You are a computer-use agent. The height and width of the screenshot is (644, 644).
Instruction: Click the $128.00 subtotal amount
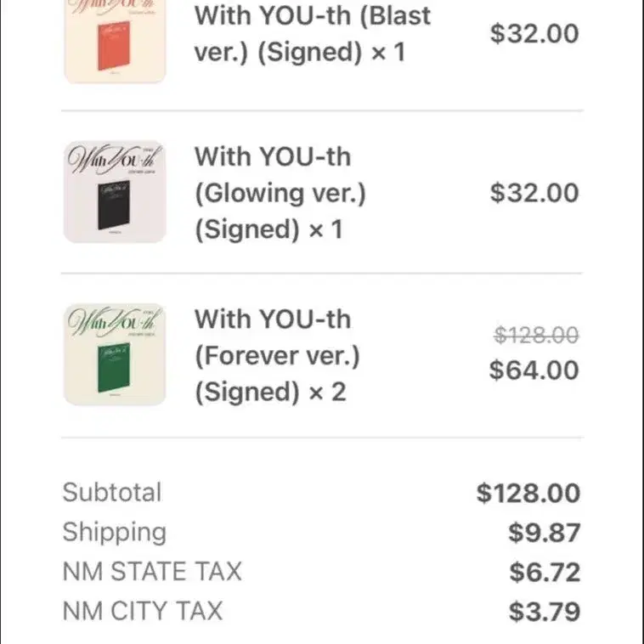click(528, 493)
